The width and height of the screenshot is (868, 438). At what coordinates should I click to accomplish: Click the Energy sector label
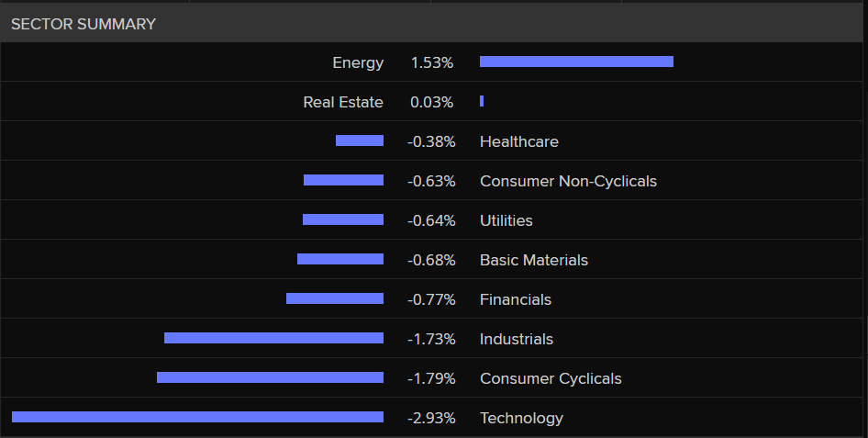coord(358,63)
